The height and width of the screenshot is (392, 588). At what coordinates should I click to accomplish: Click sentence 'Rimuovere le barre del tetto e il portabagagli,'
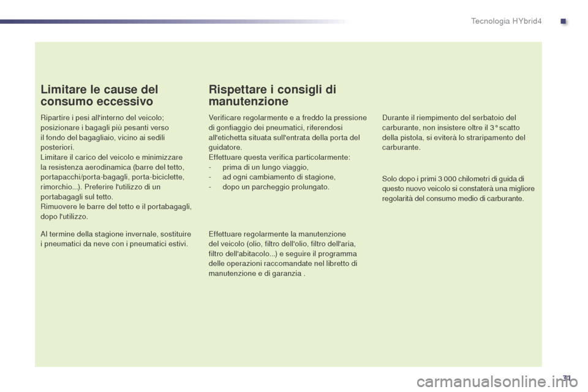click(116, 206)
